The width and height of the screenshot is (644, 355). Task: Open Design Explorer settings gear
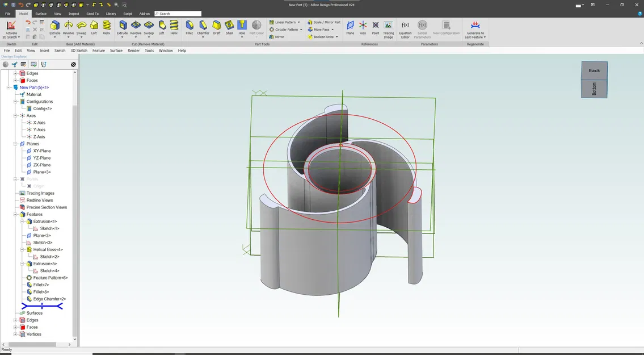pyautogui.click(x=73, y=65)
